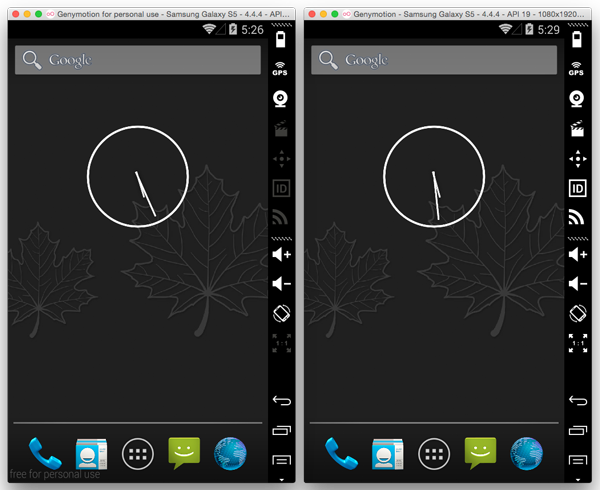Tap recent apps button in right window
This screenshot has width=600, height=490.
click(x=578, y=430)
